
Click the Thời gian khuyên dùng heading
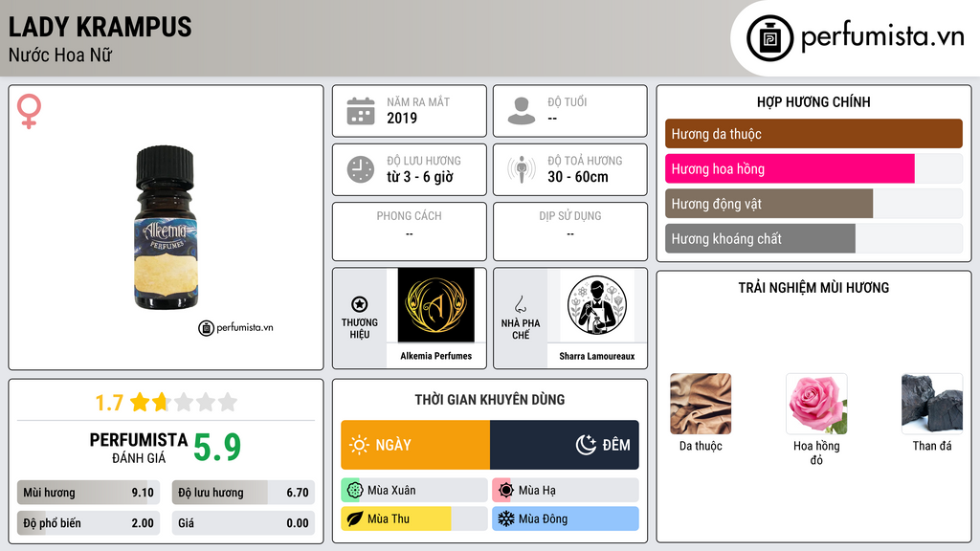pos(490,400)
